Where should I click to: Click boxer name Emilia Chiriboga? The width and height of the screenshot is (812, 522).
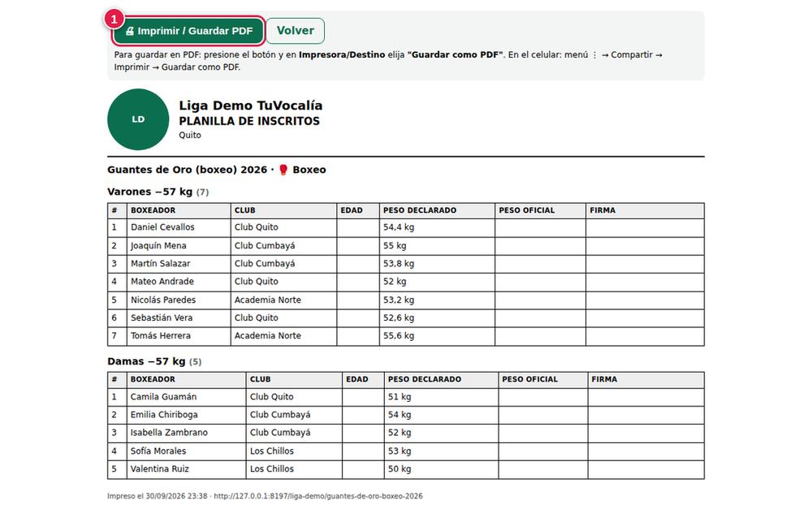(x=164, y=415)
